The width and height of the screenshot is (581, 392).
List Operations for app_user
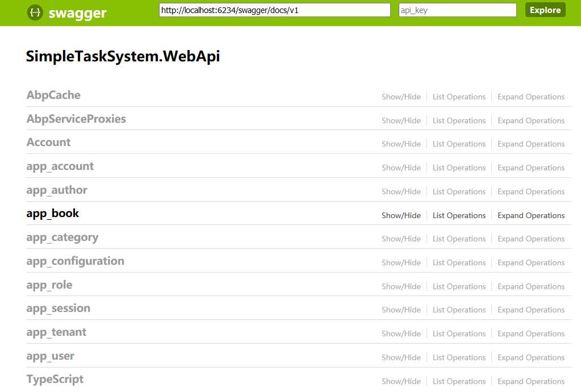(459, 357)
